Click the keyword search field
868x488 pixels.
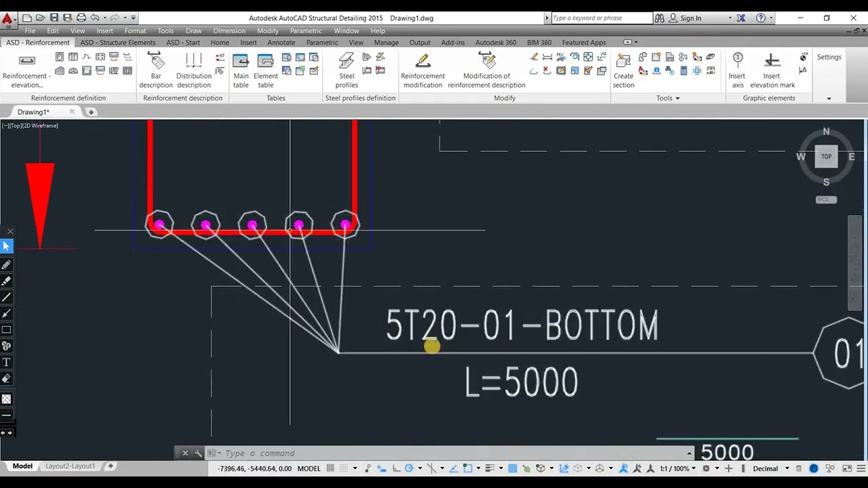(601, 18)
